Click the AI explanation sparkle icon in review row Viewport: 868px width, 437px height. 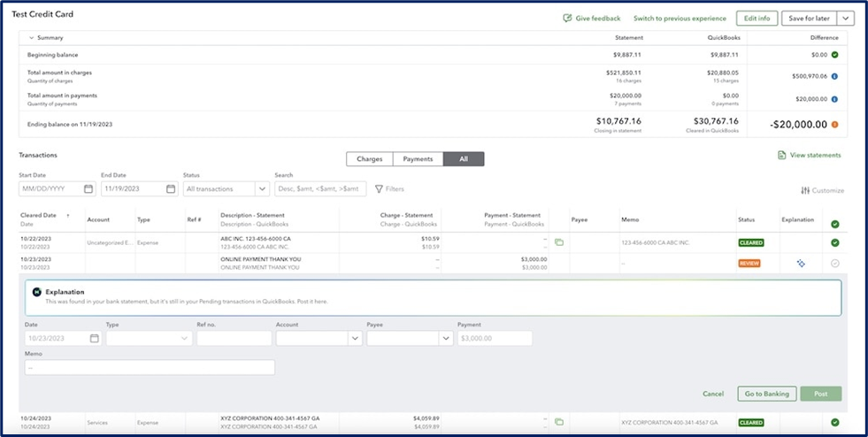pyautogui.click(x=801, y=263)
